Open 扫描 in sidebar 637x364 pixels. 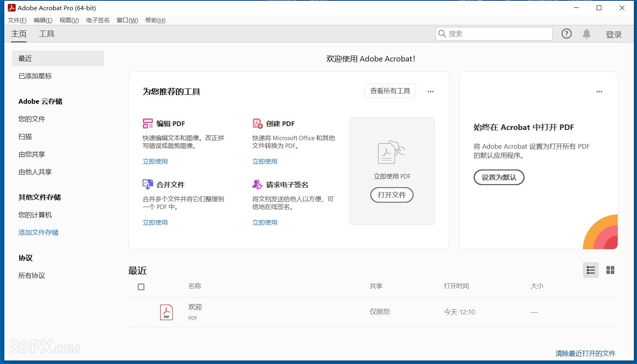pos(25,137)
